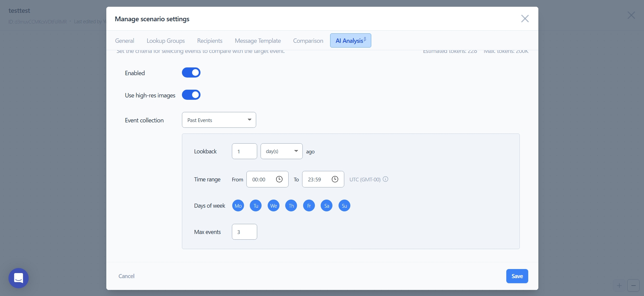Switch to the Comparison tab
The image size is (644, 296).
pyautogui.click(x=308, y=41)
